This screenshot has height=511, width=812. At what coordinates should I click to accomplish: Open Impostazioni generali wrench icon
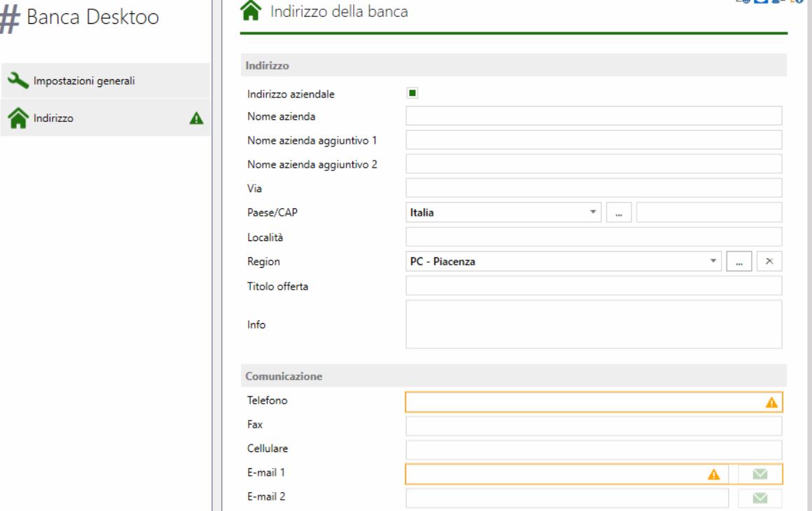point(18,81)
